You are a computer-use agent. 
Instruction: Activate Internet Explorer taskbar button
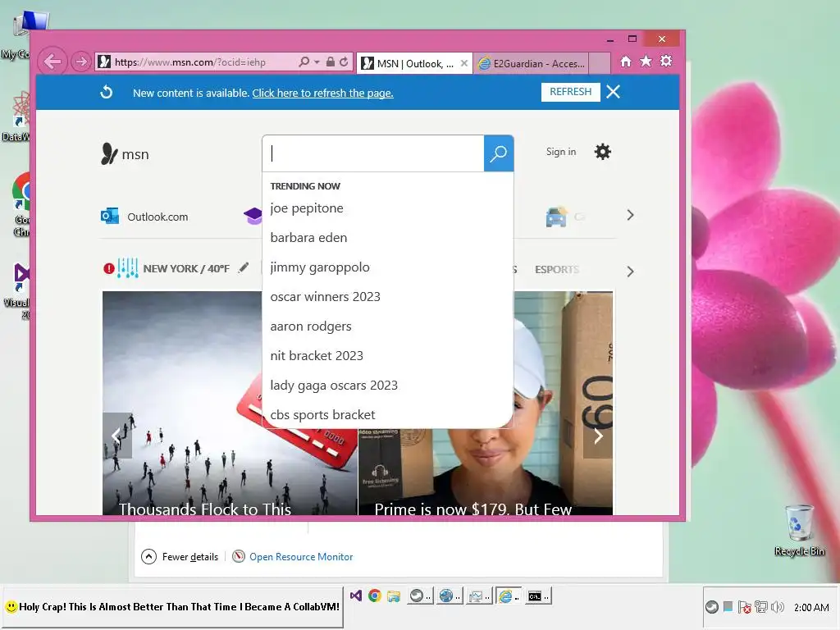[x=507, y=596]
